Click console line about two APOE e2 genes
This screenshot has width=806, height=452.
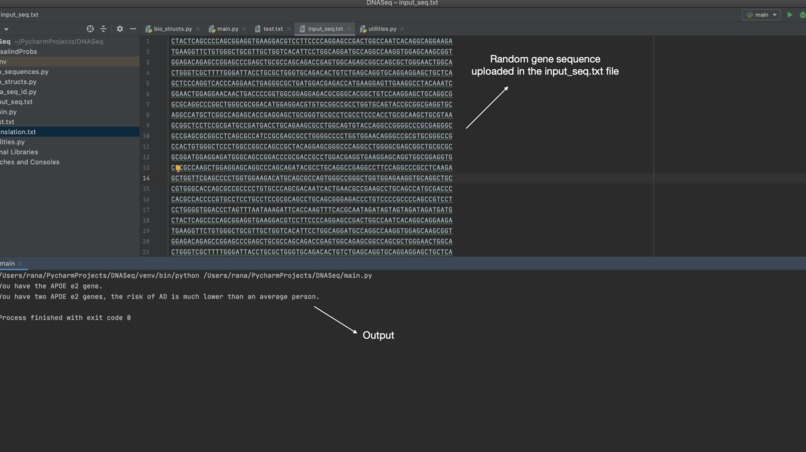[x=159, y=297]
